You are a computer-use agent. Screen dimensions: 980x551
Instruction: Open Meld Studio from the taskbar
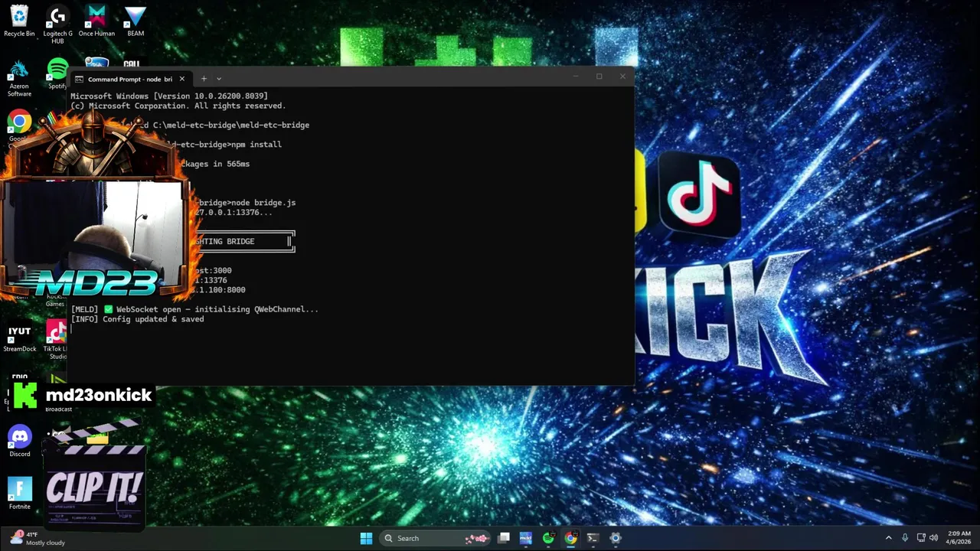click(x=525, y=538)
